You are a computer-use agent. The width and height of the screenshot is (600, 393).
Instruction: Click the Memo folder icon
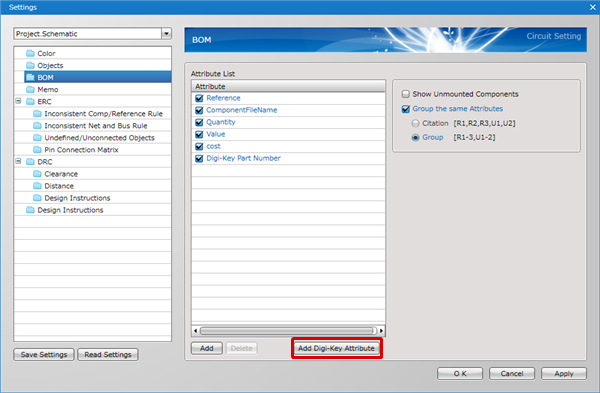click(30, 89)
